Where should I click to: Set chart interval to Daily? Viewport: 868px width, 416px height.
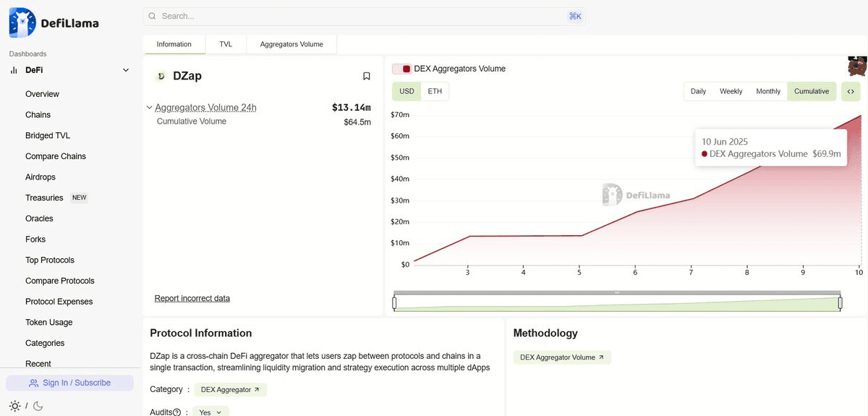[698, 91]
